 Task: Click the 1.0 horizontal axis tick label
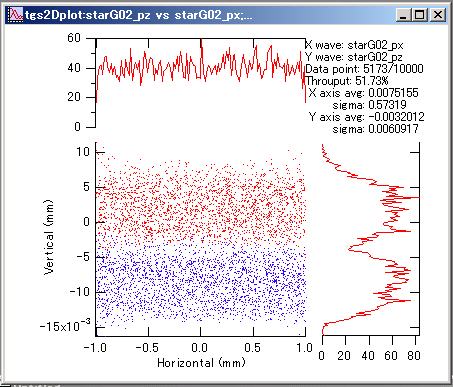pyautogui.click(x=305, y=348)
